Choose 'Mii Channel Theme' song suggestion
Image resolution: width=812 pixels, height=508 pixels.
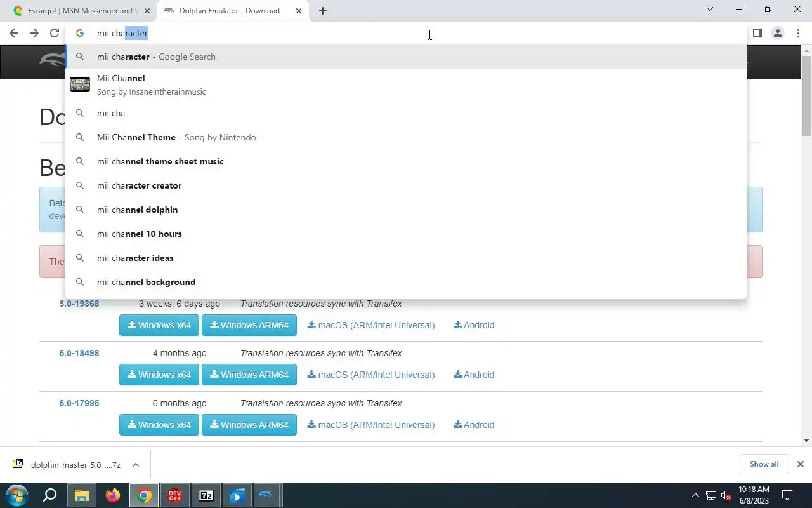tap(406, 137)
